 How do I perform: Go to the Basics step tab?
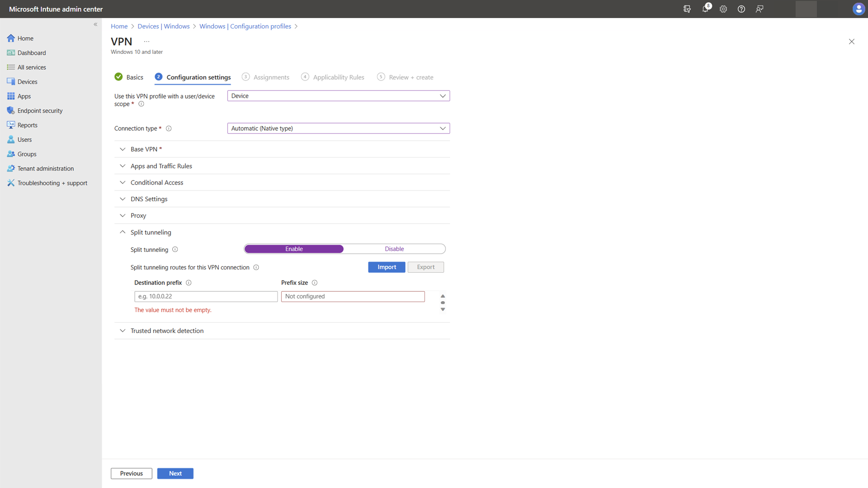[x=134, y=77]
